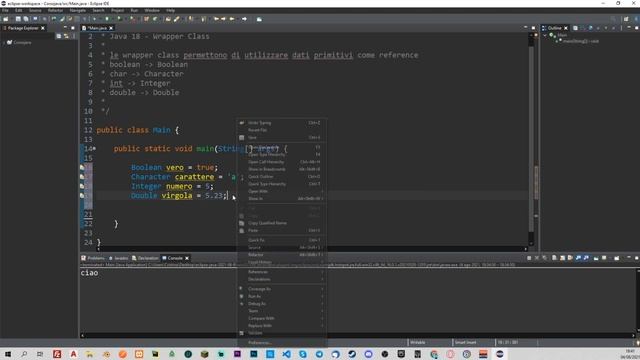
Task: Toggle Link with Editor in Package Explorer
Action: tap(66, 36)
